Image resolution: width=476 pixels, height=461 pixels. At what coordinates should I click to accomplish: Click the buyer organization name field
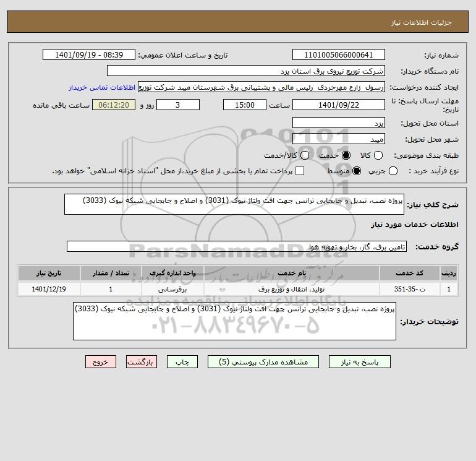[246, 71]
